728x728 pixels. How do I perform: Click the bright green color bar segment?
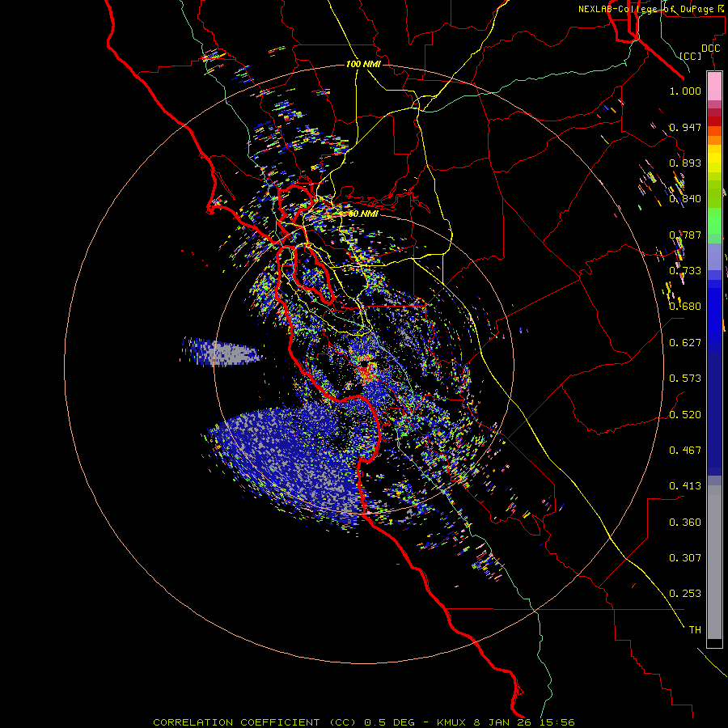[714, 221]
